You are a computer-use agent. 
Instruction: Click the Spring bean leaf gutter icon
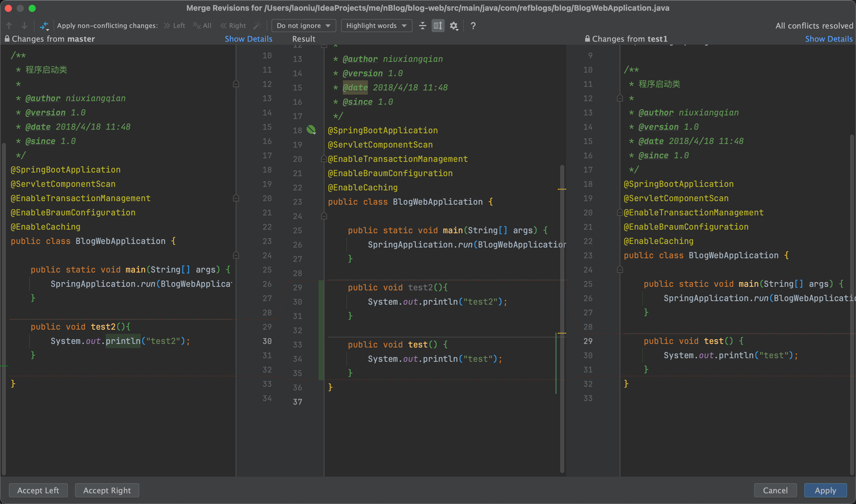[x=311, y=130]
